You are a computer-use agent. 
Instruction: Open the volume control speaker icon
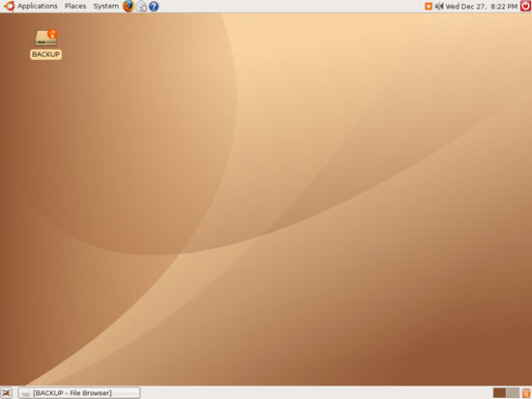pyautogui.click(x=439, y=6)
